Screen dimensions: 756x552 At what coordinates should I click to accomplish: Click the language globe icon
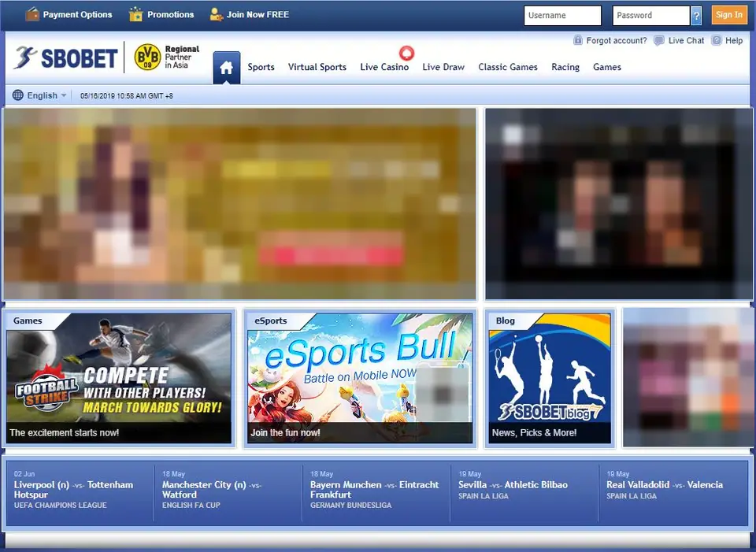point(18,95)
